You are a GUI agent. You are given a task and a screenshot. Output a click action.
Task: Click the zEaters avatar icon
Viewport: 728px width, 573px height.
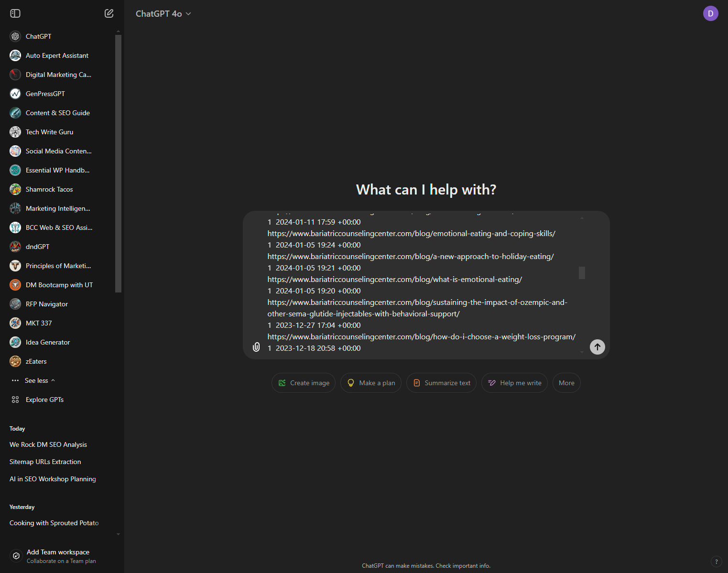pos(15,361)
